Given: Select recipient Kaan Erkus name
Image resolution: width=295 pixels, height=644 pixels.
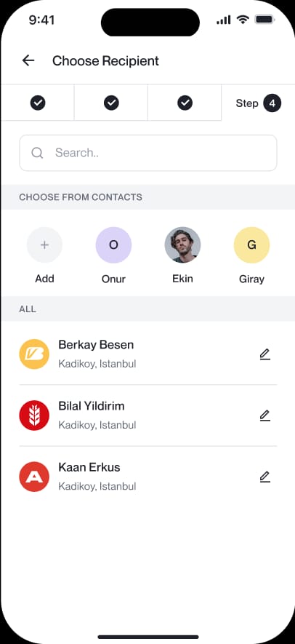Looking at the screenshot, I should pos(89,467).
